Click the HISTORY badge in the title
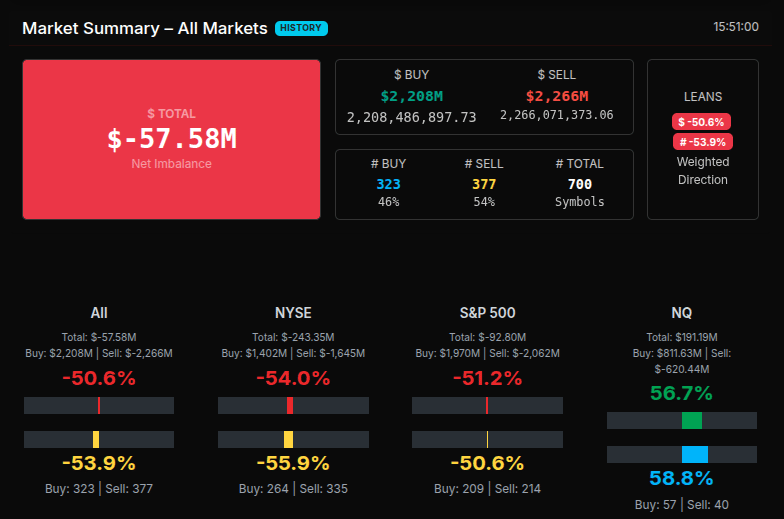 tap(301, 28)
